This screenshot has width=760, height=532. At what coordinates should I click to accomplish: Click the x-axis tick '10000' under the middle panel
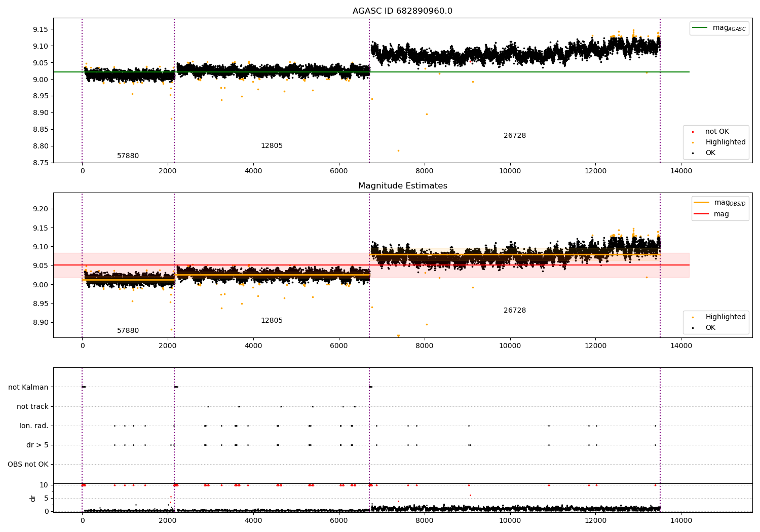click(510, 346)
